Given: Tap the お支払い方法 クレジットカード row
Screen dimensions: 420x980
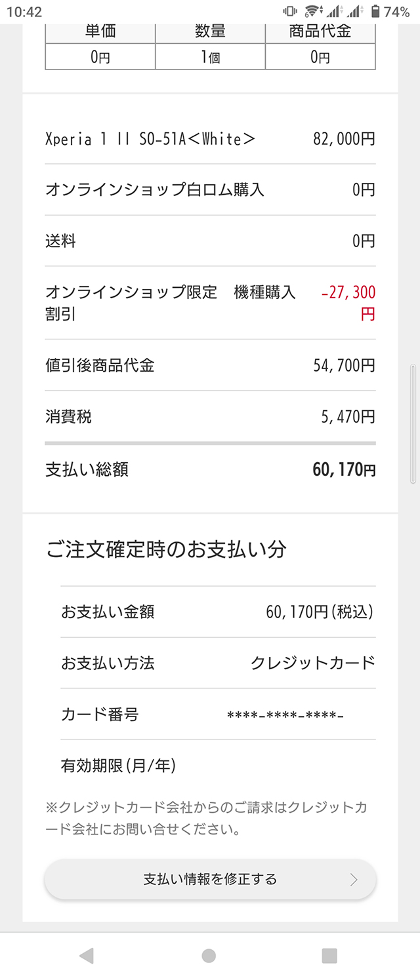Looking at the screenshot, I should coord(218,663).
